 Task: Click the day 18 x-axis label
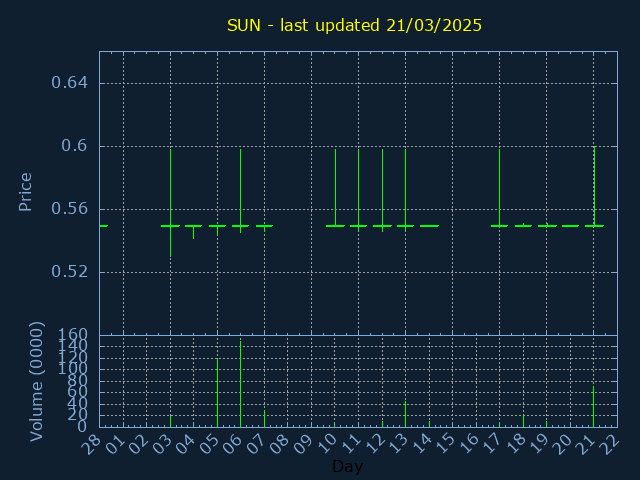pos(515,444)
